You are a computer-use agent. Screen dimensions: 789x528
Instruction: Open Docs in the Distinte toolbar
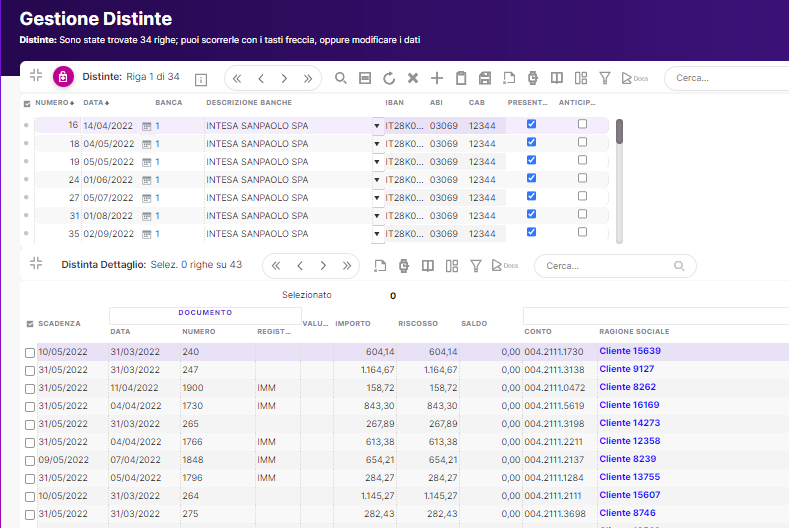[635, 78]
